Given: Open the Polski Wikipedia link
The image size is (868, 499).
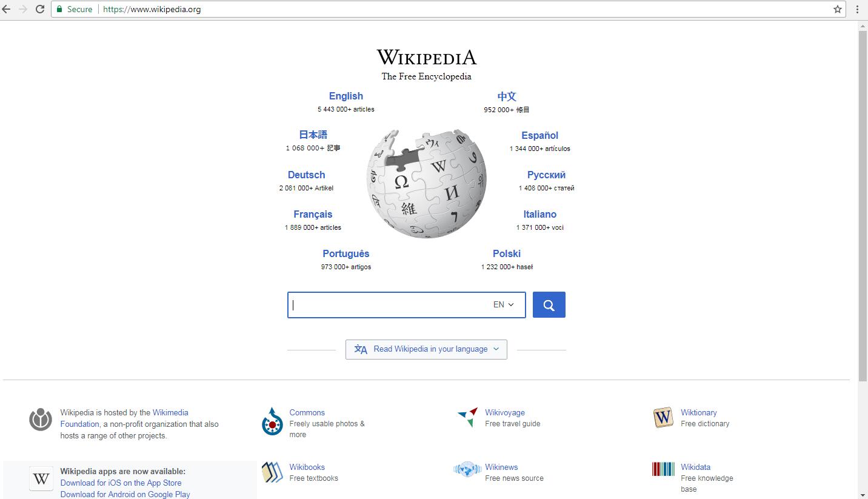Looking at the screenshot, I should [x=507, y=253].
